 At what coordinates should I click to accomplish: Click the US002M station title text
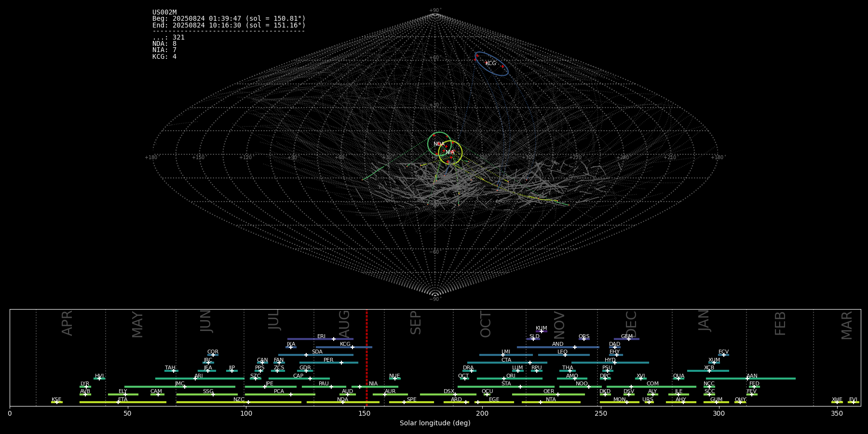pyautogui.click(x=164, y=13)
